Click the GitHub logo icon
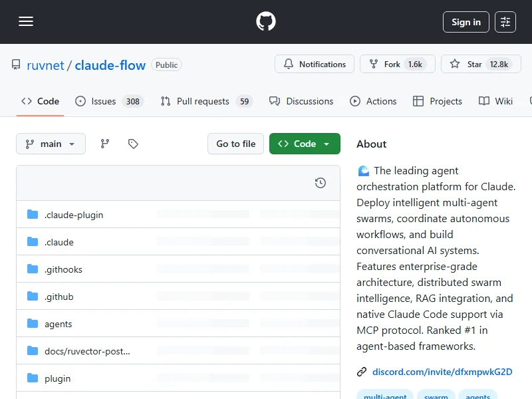Image resolution: width=532 pixels, height=399 pixels. [266, 22]
